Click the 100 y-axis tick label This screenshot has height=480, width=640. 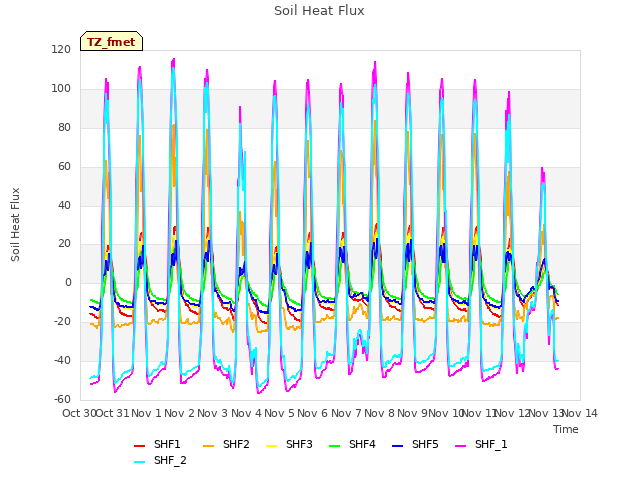tap(61, 89)
